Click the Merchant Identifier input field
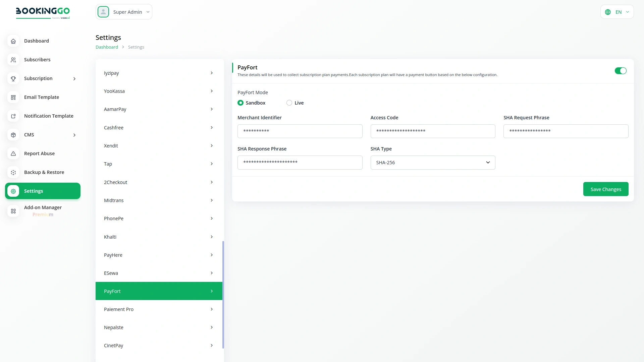The height and width of the screenshot is (362, 644). point(300,131)
